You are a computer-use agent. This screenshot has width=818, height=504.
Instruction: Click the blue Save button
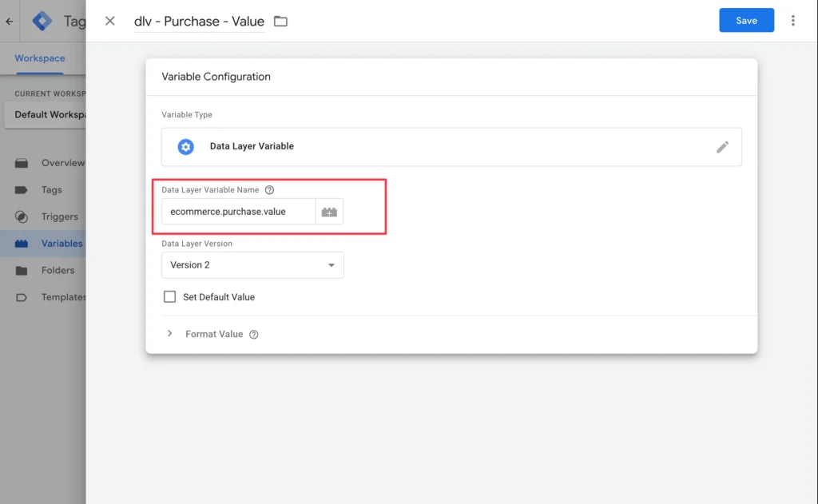(746, 21)
